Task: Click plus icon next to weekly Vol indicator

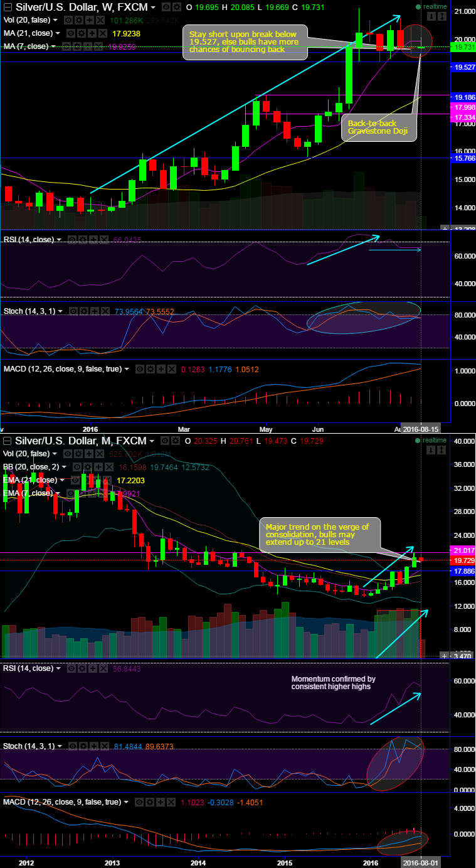Action: point(90,20)
